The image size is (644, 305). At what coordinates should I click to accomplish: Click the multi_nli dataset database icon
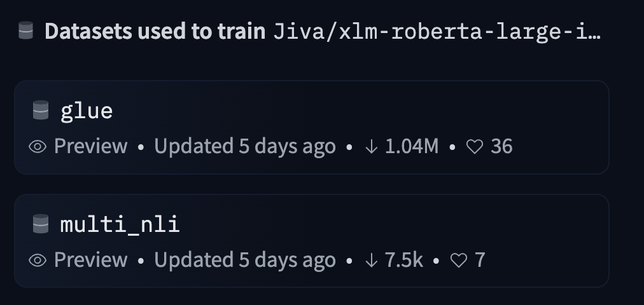[x=41, y=224]
